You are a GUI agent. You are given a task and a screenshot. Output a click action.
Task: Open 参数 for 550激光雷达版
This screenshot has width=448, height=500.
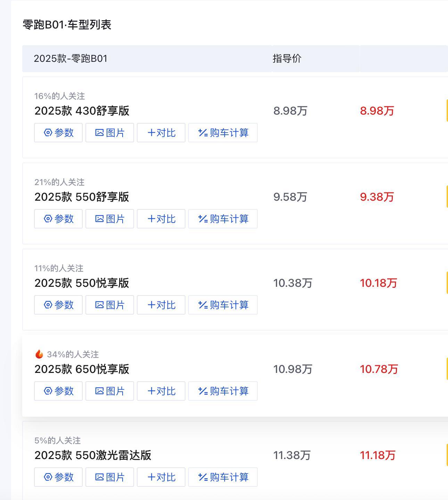tap(58, 477)
